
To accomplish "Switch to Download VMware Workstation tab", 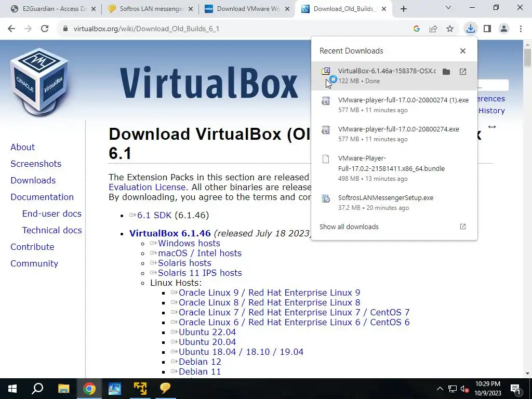I will coord(246,9).
